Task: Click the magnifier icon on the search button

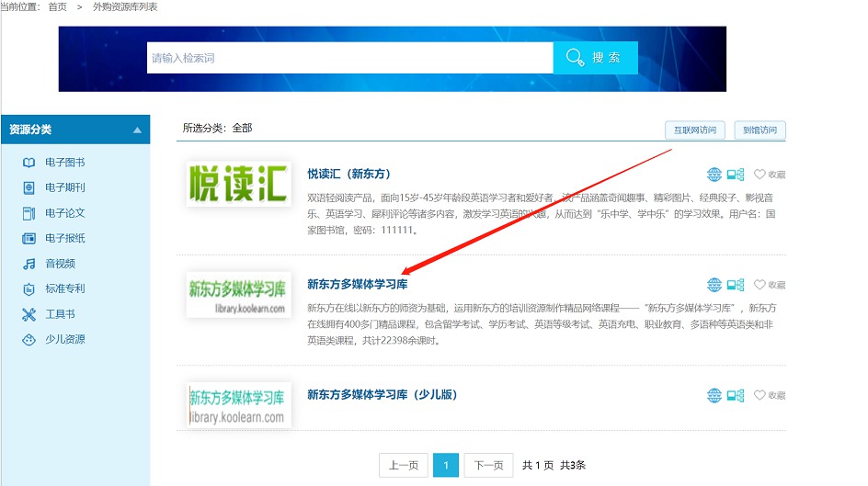Action: click(x=576, y=58)
